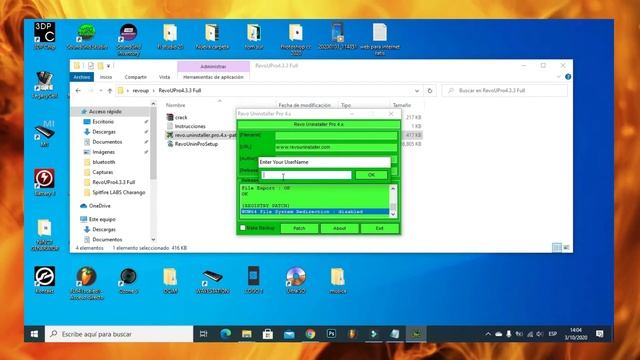Screen dimensions: 640x360
Task: Open Quick Access Toolbar customize dropdown
Action: (109, 66)
